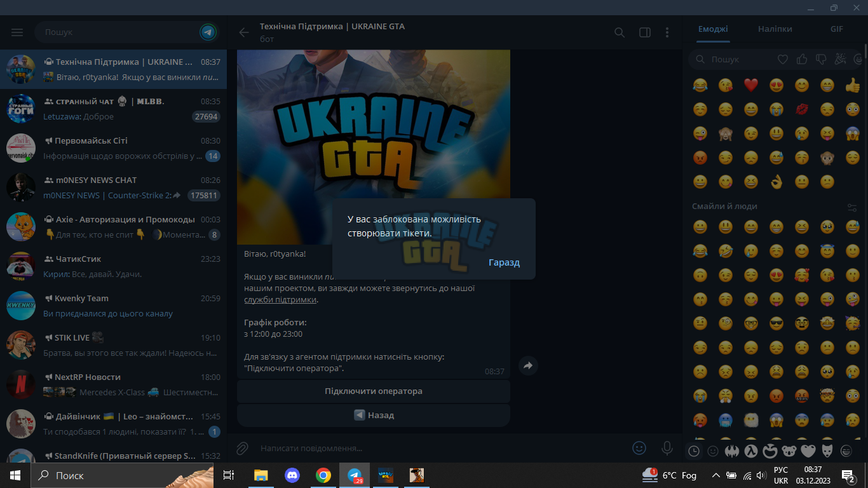
Task: Follow the служби підтримки link
Action: (280, 300)
